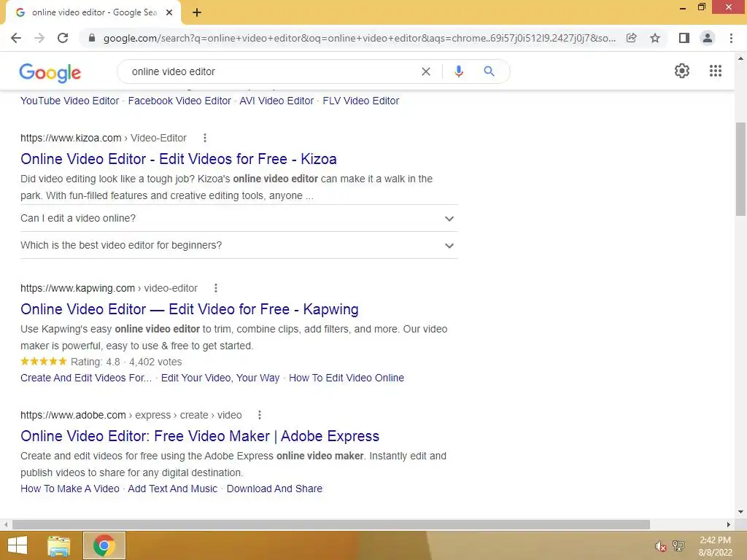Submit search with magnifier icon
The width and height of the screenshot is (747, 560).
[x=489, y=71]
